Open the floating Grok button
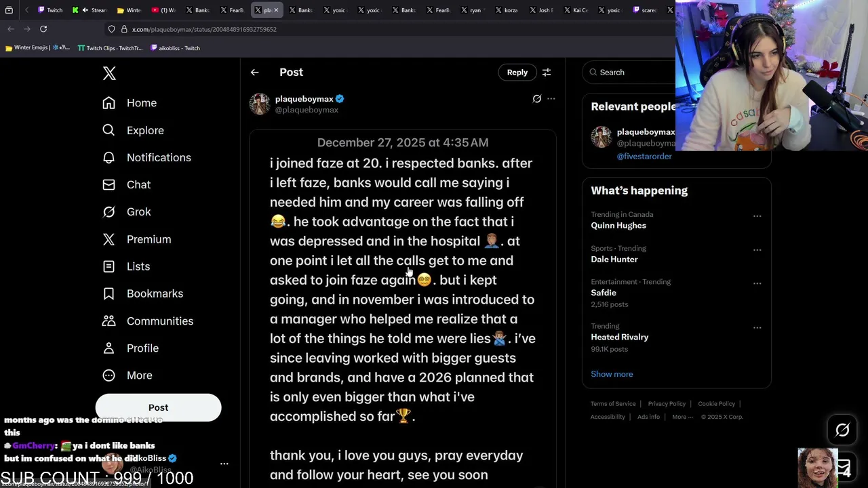Screen dimensions: 868x488 click(x=842, y=430)
